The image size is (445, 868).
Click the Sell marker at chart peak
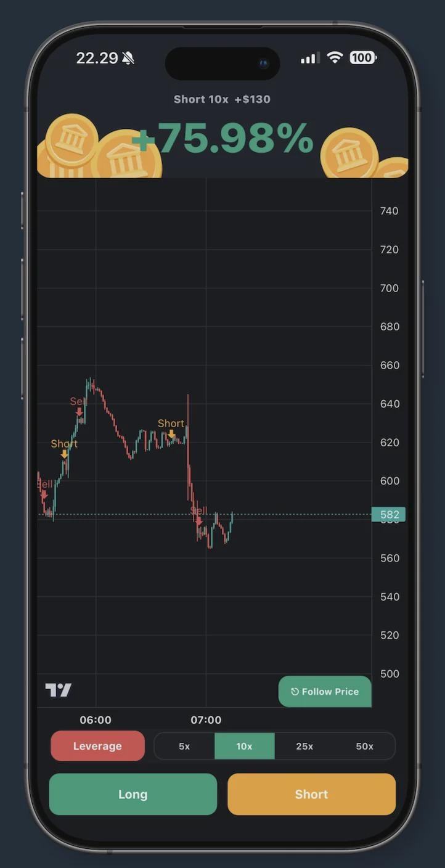[79, 412]
